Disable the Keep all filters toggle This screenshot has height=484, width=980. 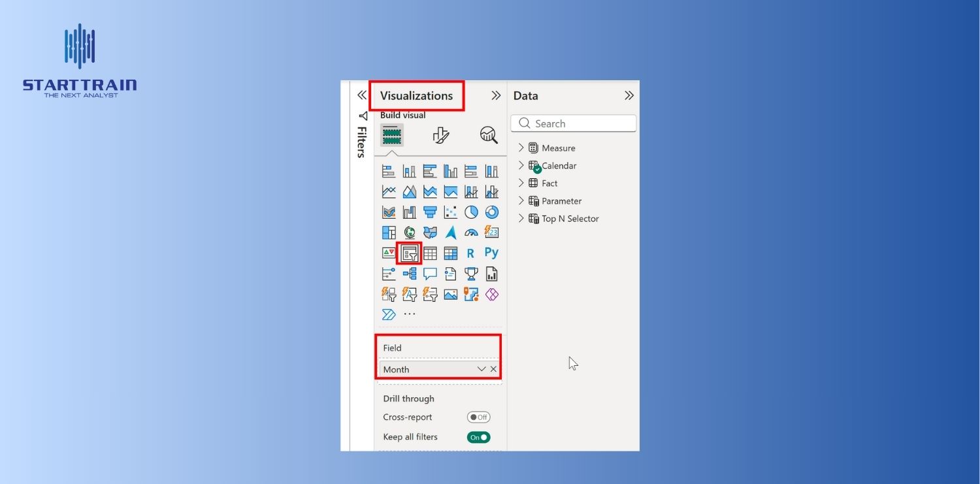coord(478,437)
